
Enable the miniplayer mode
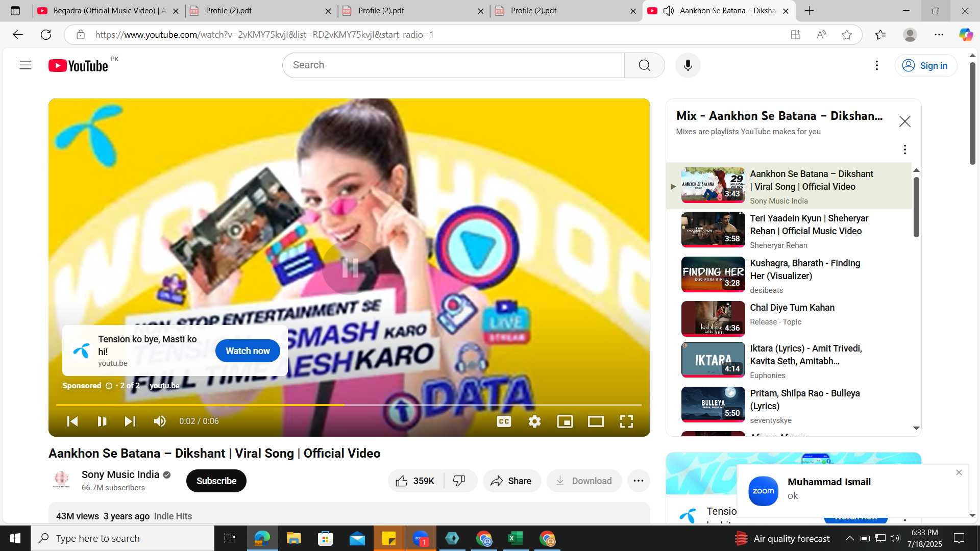[x=565, y=421]
